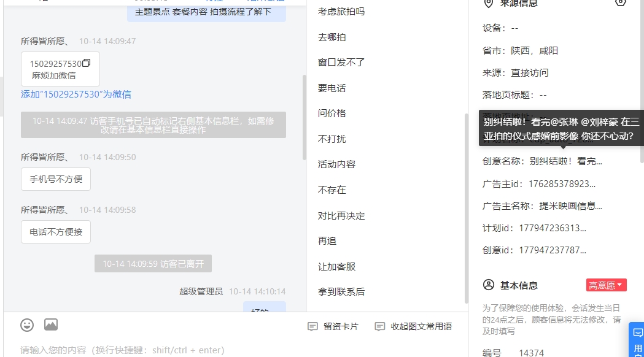The image size is (644, 357).
Task: Click the sender name at 14:09:47
Action: point(45,42)
